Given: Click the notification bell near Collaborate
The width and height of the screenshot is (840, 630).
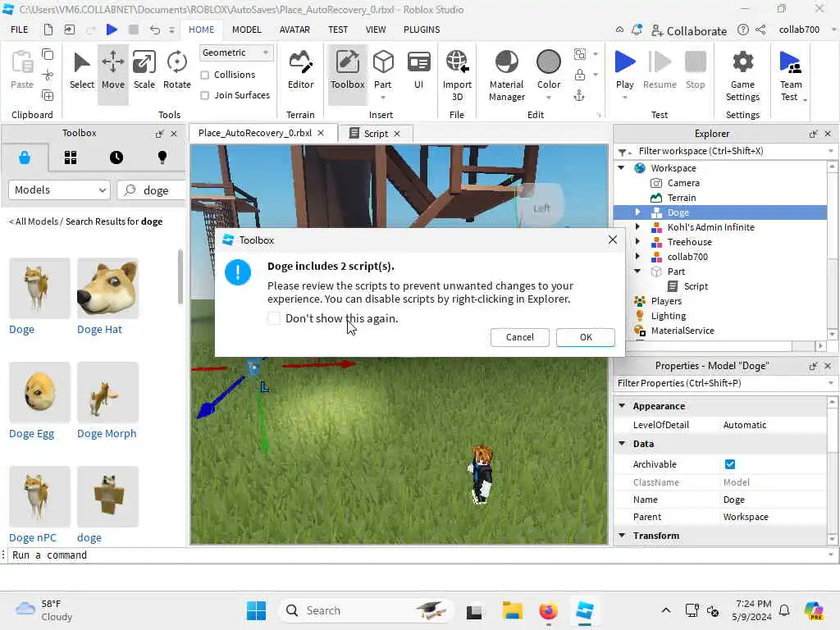Looking at the screenshot, I should tap(637, 30).
